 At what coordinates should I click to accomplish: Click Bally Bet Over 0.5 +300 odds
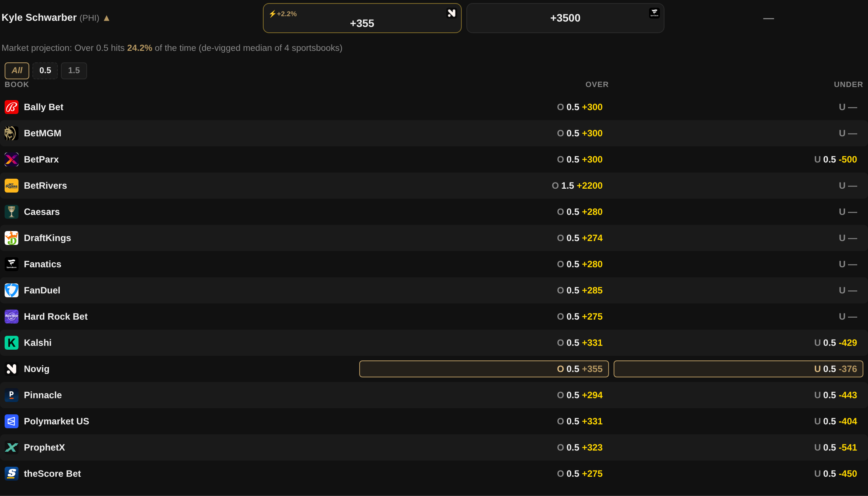pos(580,107)
